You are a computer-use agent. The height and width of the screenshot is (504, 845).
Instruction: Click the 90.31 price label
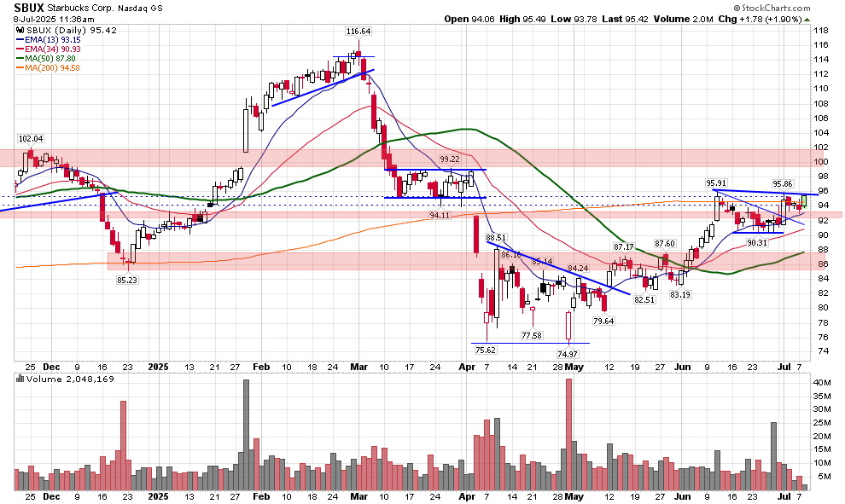tap(757, 243)
